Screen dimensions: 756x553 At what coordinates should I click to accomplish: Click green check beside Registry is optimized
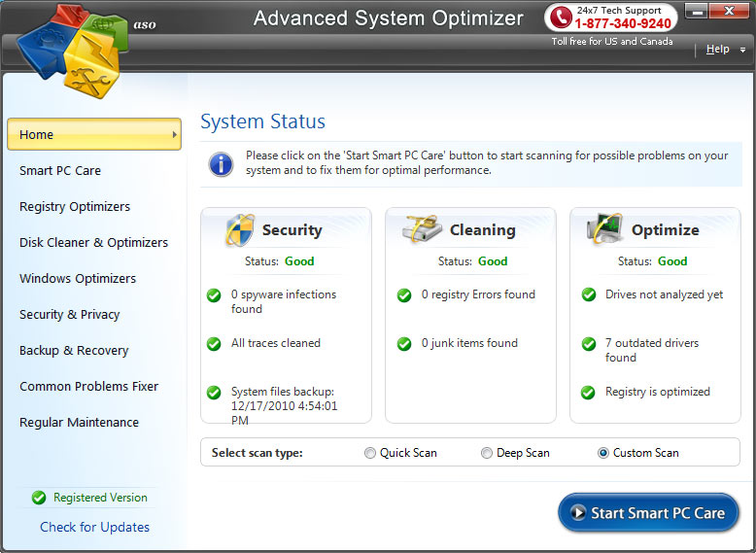pos(588,393)
